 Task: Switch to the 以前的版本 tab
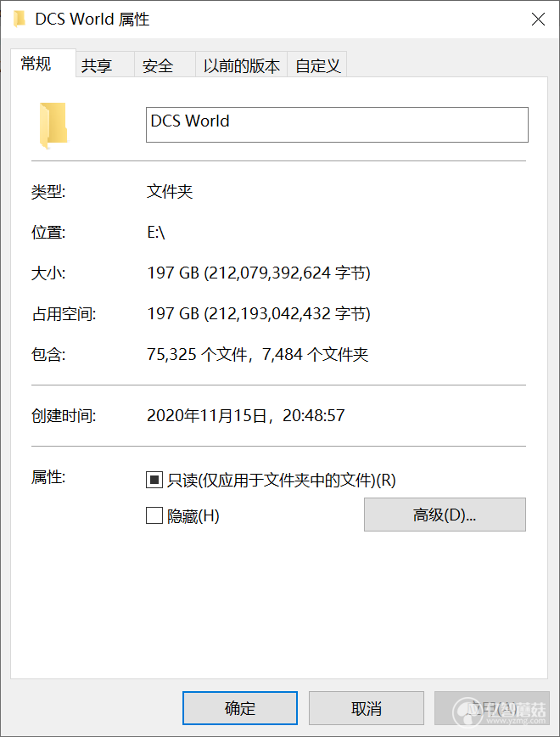242,65
